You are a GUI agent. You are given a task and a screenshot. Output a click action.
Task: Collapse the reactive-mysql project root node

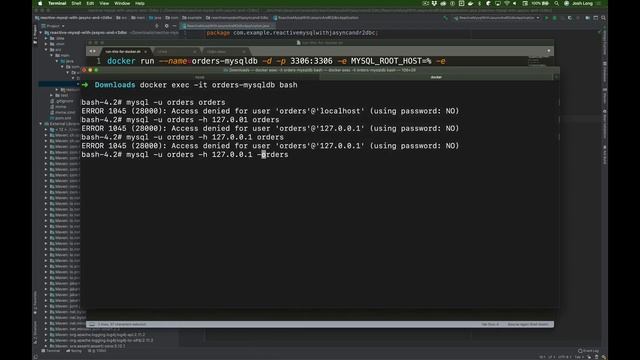pyautogui.click(x=41, y=32)
